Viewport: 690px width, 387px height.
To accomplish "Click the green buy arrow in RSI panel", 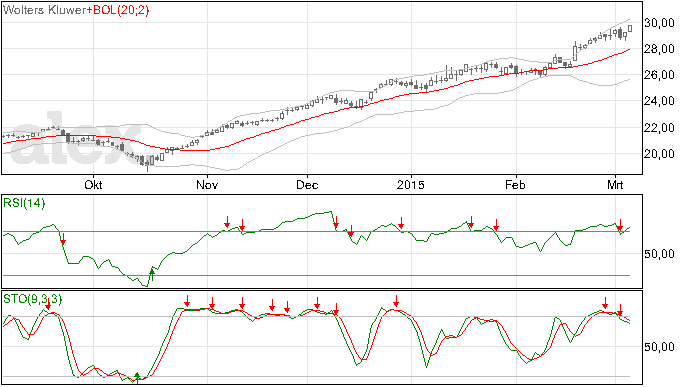I will point(152,274).
